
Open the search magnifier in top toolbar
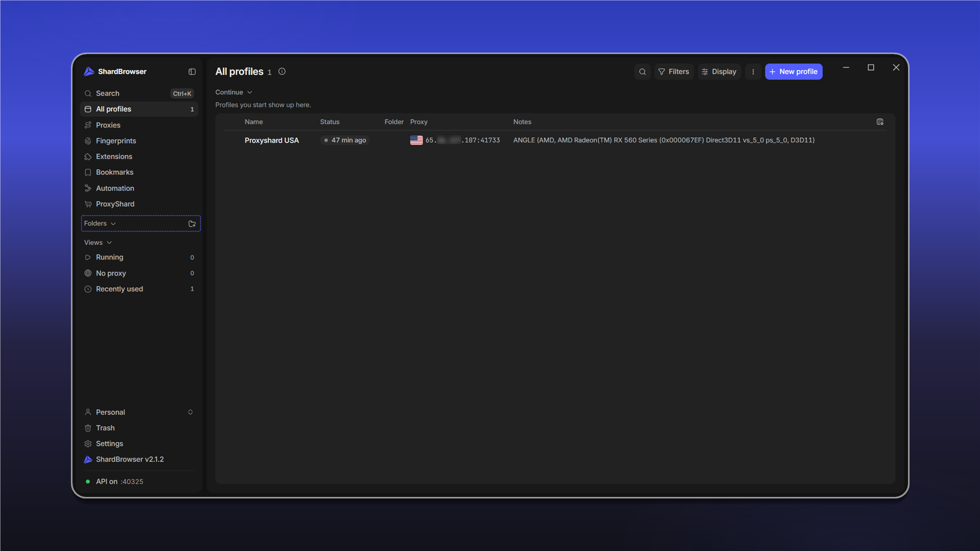tap(643, 72)
